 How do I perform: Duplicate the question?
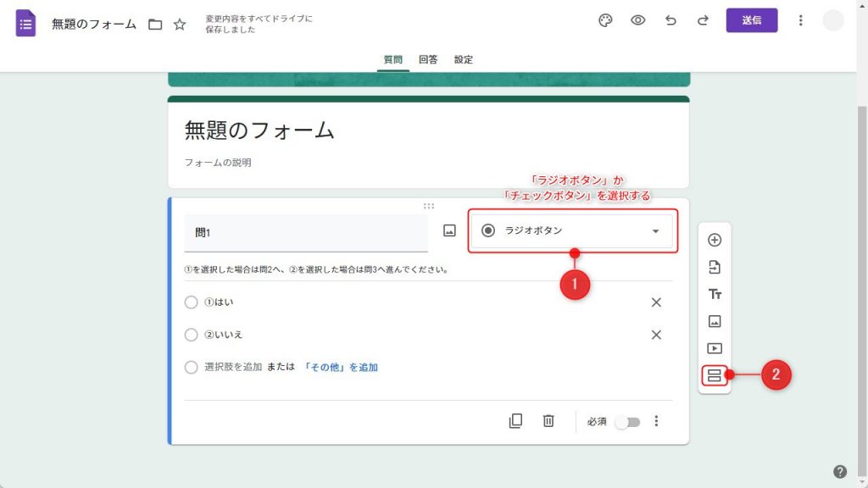pyautogui.click(x=515, y=421)
